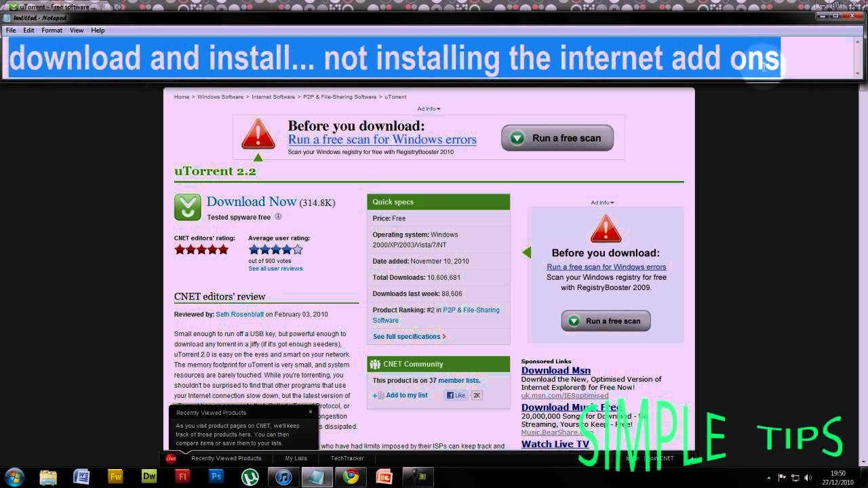Click the volume speaker icon in tray
This screenshot has width=868, height=488.
pos(808,478)
